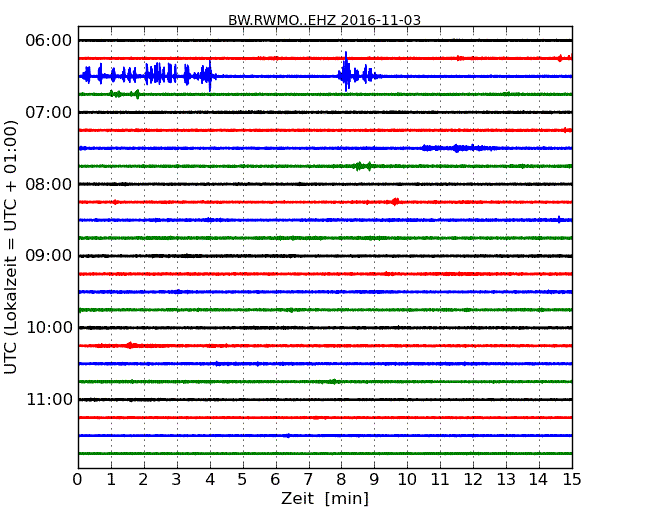Click x-axis tick label 8

click(341, 480)
